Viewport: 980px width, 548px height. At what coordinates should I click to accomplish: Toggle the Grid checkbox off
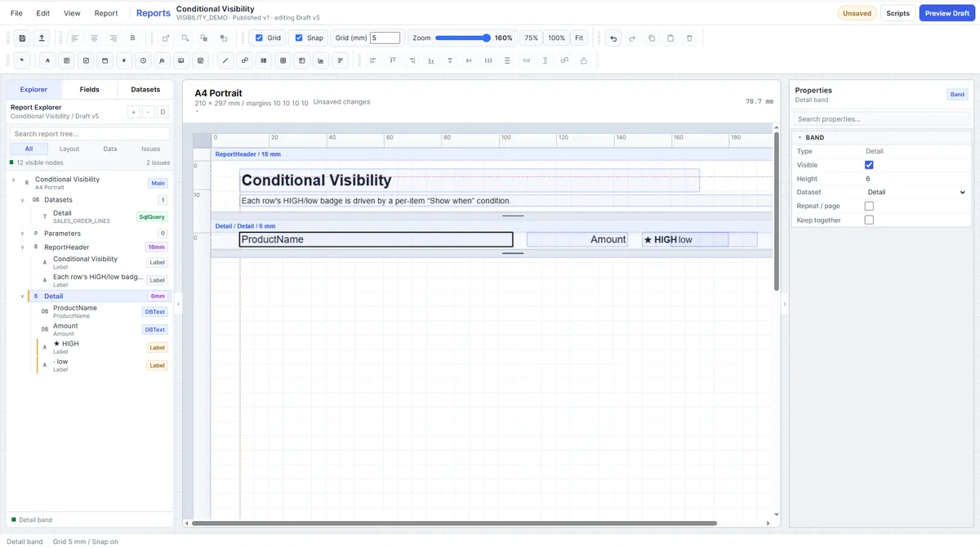259,38
